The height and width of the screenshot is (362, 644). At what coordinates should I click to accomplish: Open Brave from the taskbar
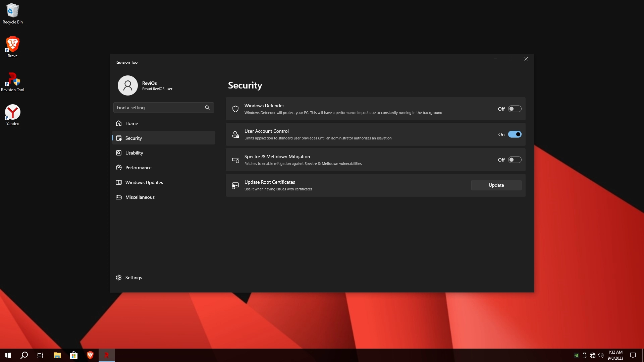90,355
